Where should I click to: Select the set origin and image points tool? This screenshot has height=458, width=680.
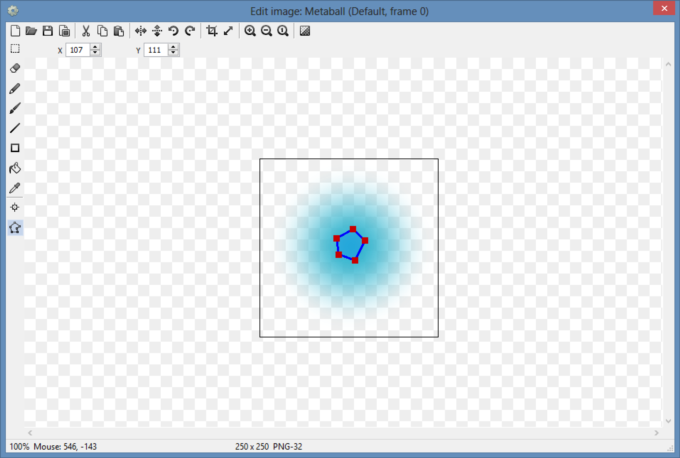pyautogui.click(x=15, y=207)
